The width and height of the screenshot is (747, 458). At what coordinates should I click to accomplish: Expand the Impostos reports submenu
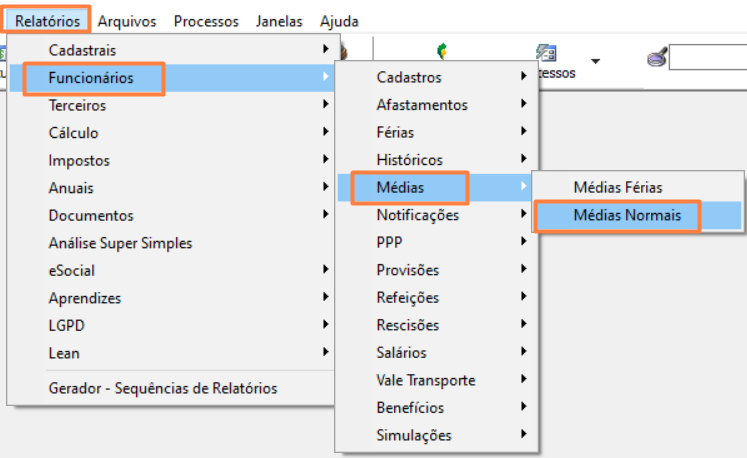pyautogui.click(x=79, y=160)
